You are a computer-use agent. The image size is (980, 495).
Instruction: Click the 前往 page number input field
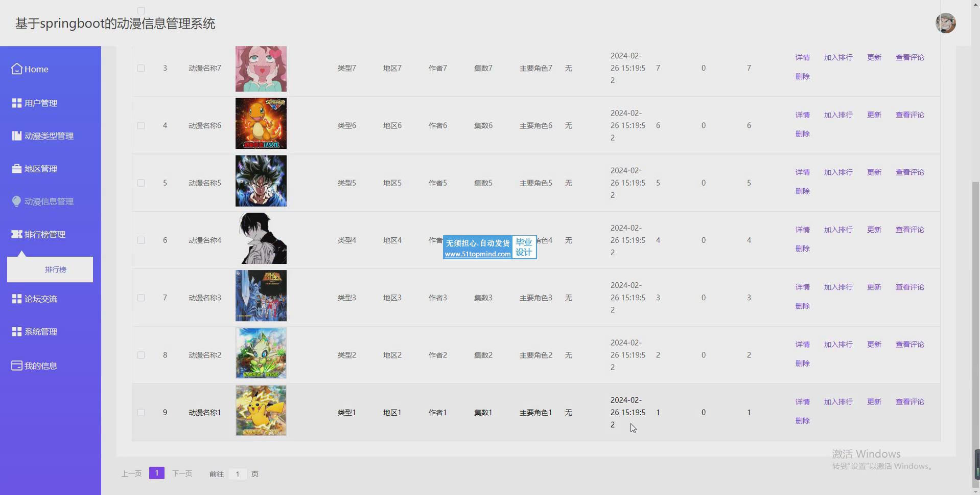click(x=238, y=474)
